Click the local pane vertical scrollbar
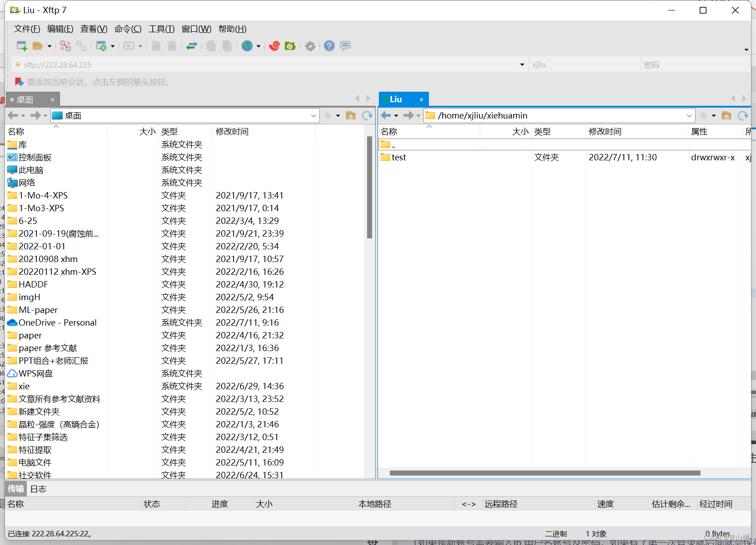This screenshot has height=545, width=756. (369, 187)
